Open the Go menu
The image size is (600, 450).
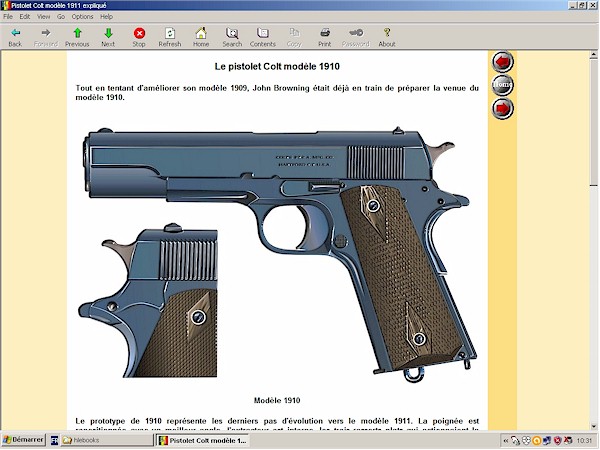tap(61, 16)
